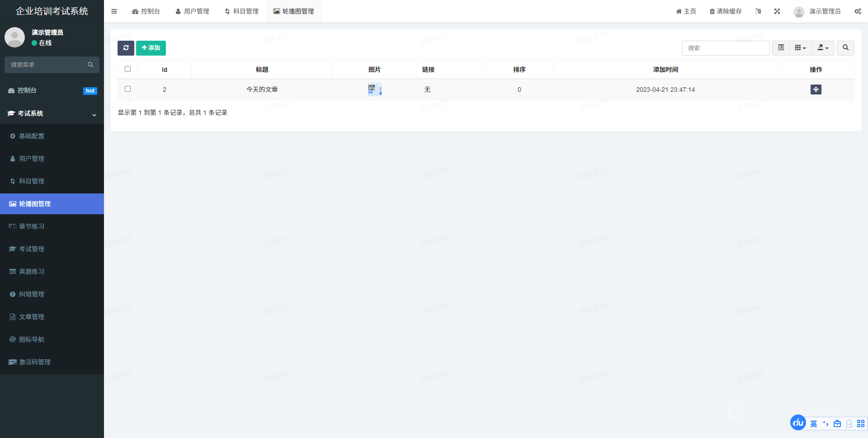Open 章节练习 in the sidebar

click(32, 226)
